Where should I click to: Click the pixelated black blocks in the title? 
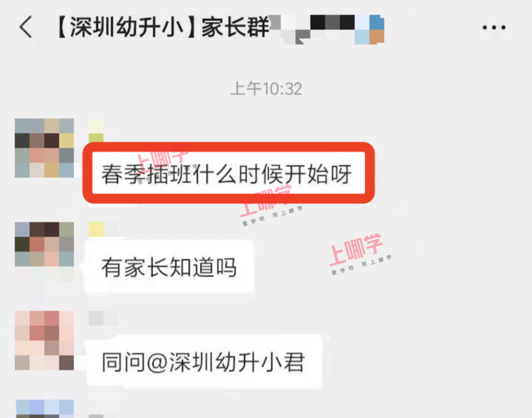(333, 22)
